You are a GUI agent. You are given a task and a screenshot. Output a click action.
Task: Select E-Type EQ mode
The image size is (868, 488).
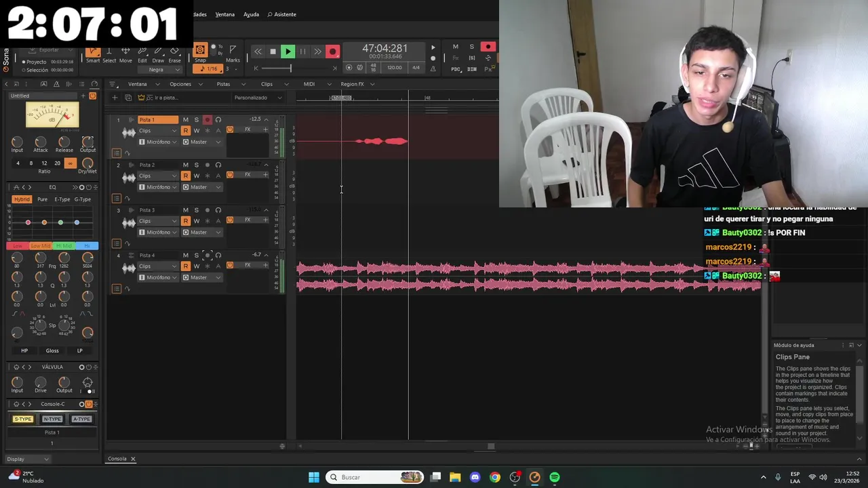pyautogui.click(x=62, y=199)
